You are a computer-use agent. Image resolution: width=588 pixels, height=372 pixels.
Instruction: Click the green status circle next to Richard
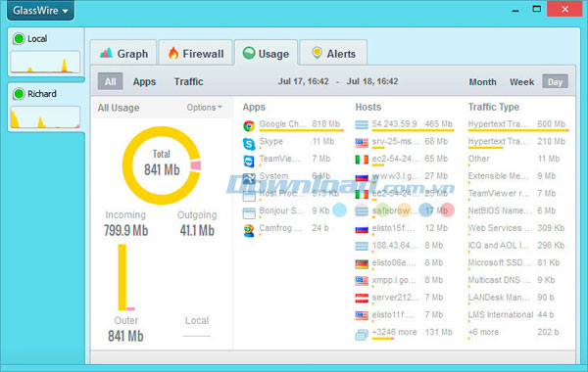[x=19, y=94]
